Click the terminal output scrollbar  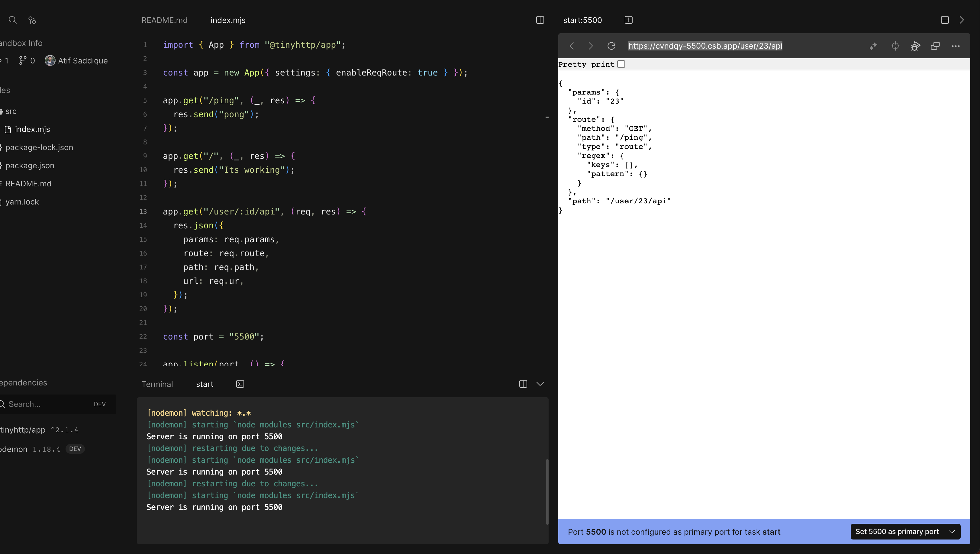click(547, 491)
